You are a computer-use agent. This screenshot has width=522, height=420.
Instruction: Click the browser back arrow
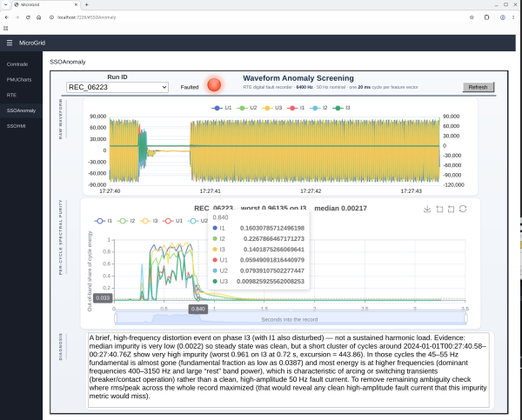tap(7, 17)
